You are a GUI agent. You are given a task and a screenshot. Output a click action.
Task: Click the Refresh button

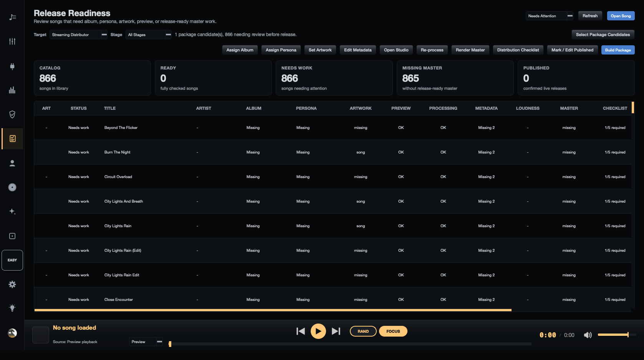point(590,16)
